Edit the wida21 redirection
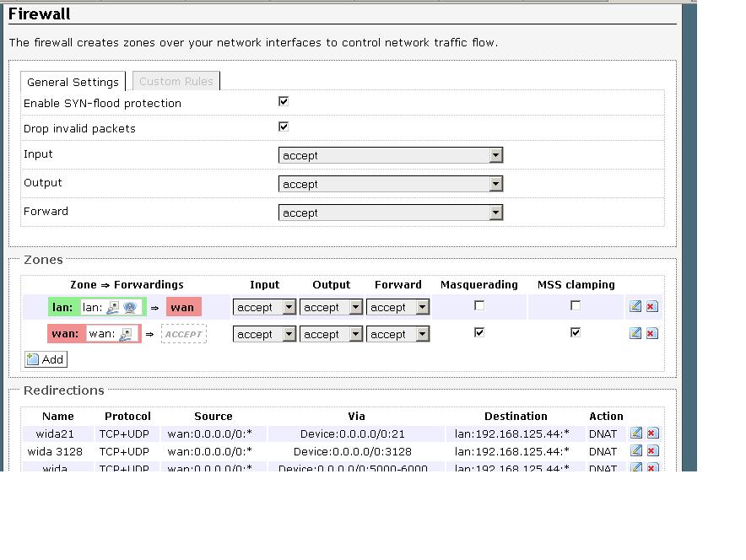The width and height of the screenshot is (746, 560). click(636, 433)
